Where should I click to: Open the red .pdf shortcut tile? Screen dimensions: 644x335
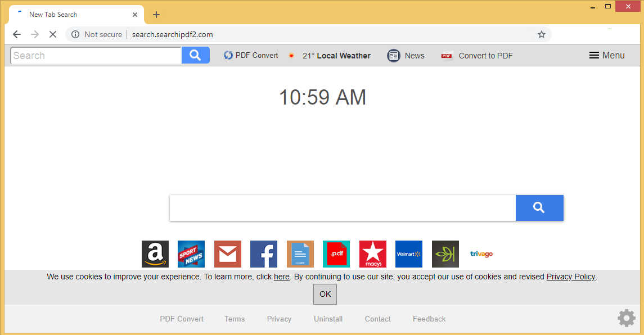pos(336,254)
